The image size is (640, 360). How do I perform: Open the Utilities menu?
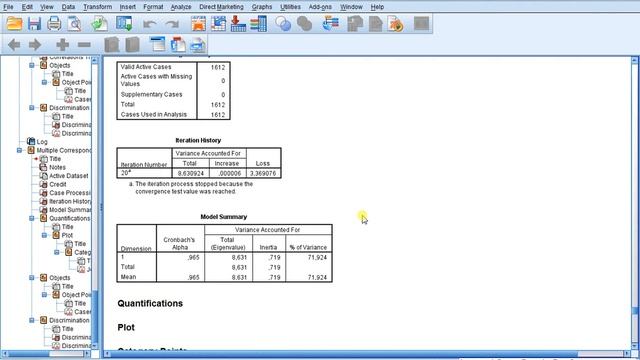[290, 7]
